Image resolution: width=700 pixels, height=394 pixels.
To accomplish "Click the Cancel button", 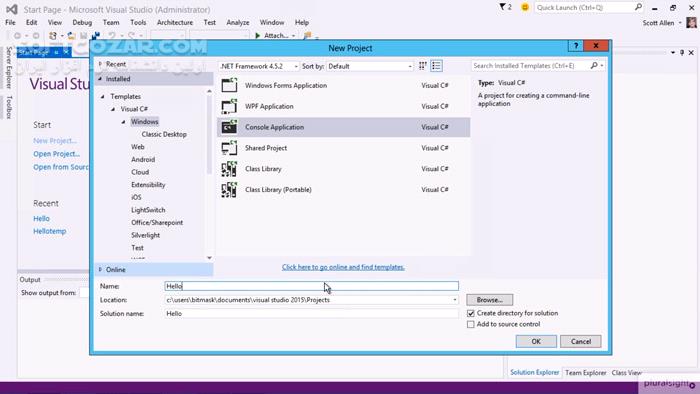I will tap(581, 341).
